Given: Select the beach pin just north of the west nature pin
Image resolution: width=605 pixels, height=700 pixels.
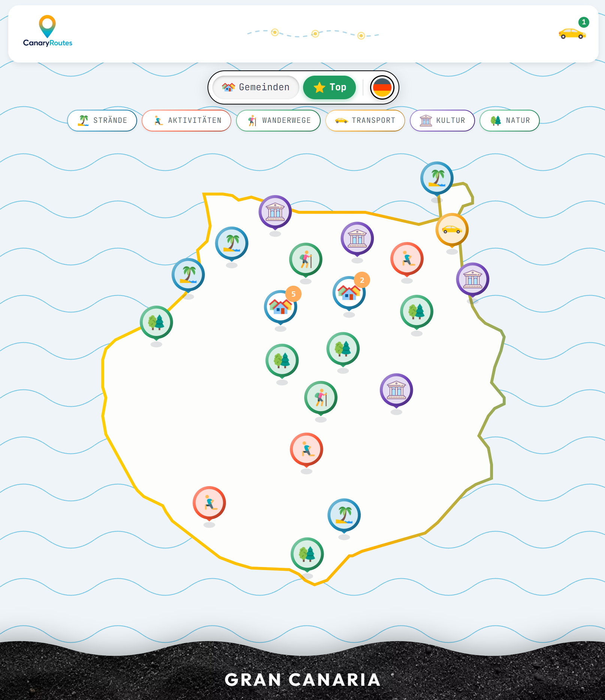Looking at the screenshot, I should (188, 275).
